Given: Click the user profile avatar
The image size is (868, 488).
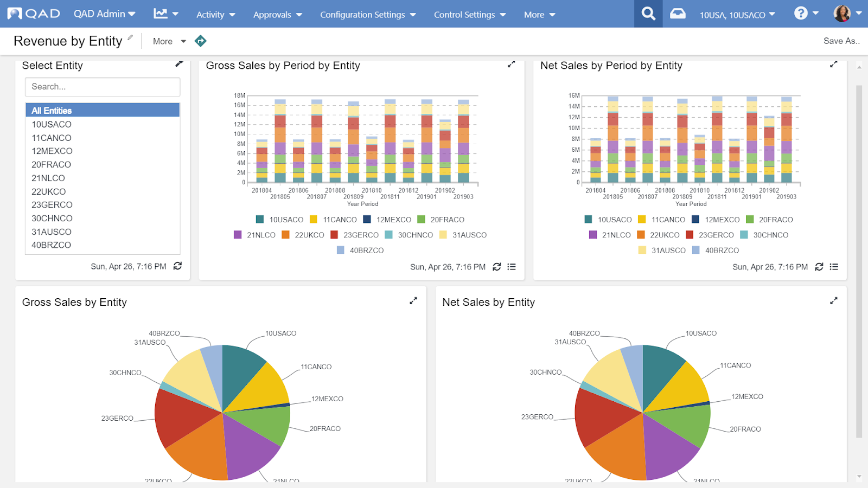Looking at the screenshot, I should (842, 14).
